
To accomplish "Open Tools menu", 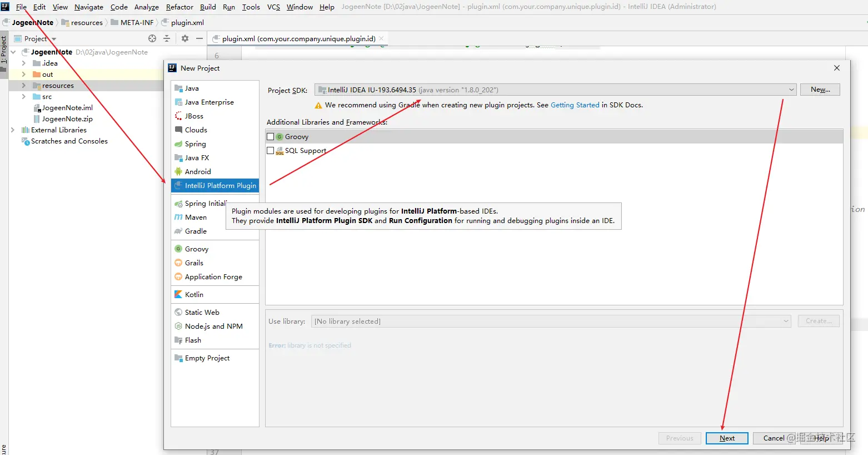I will click(x=251, y=7).
